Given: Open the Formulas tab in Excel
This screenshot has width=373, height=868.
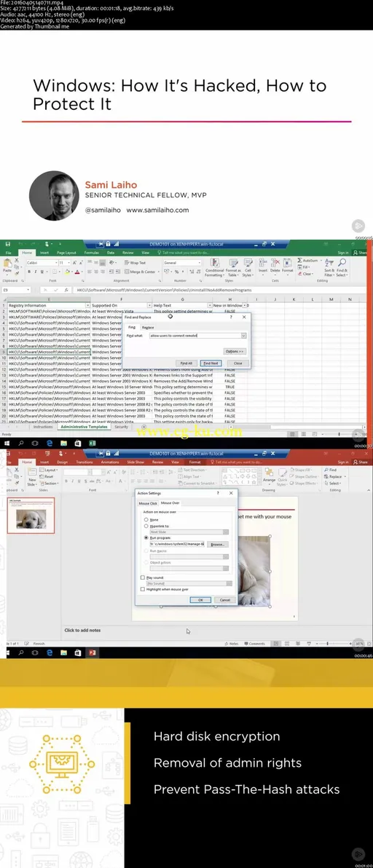Looking at the screenshot, I should click(91, 253).
